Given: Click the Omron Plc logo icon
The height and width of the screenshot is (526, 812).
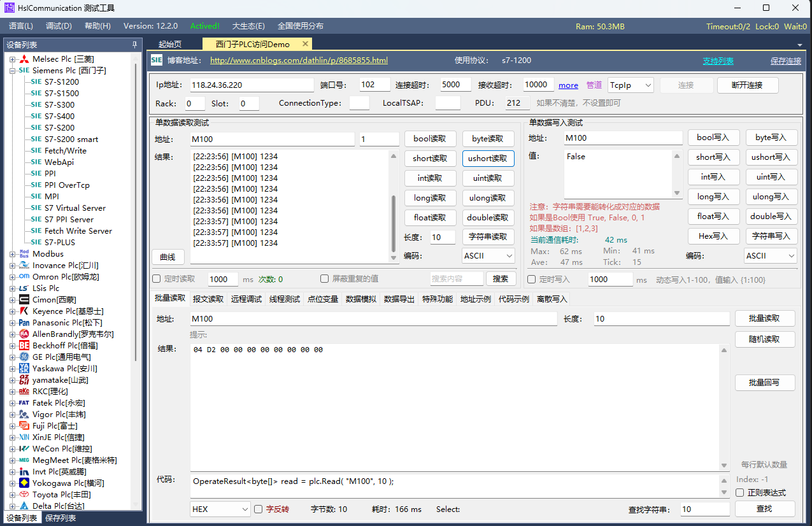Looking at the screenshot, I should pos(24,277).
